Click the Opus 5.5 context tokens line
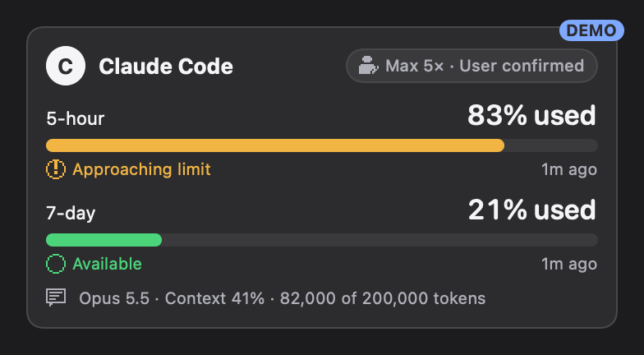The width and height of the screenshot is (644, 355). point(283,298)
